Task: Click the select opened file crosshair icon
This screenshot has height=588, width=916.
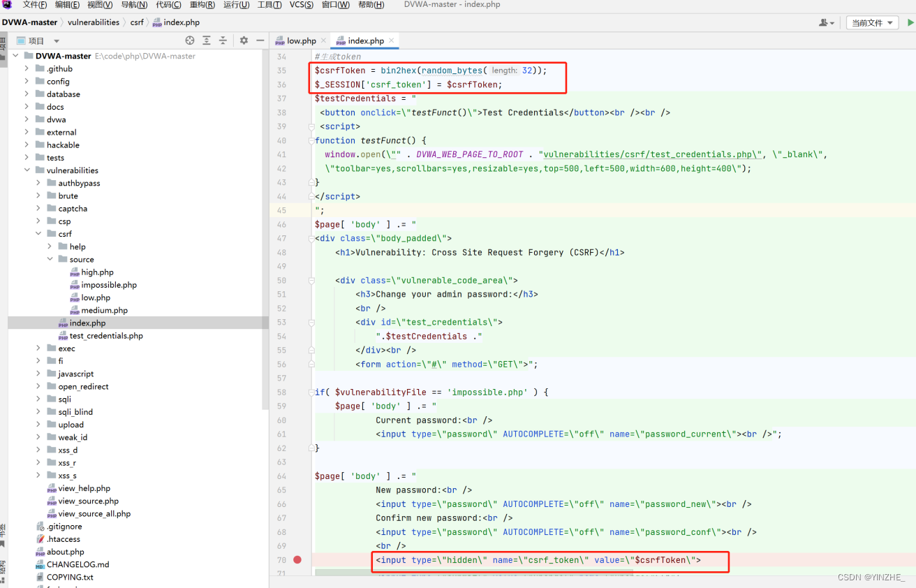Action: click(190, 41)
